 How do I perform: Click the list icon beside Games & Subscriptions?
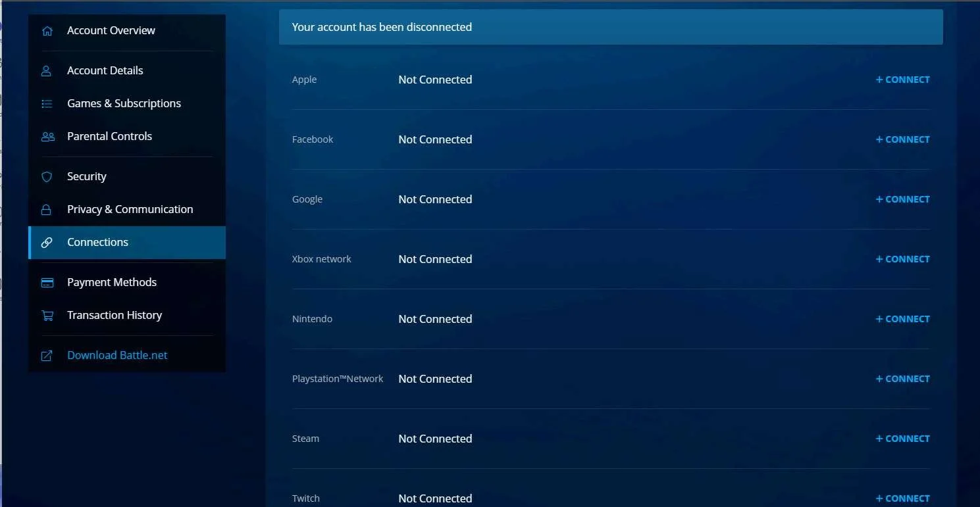coord(47,104)
